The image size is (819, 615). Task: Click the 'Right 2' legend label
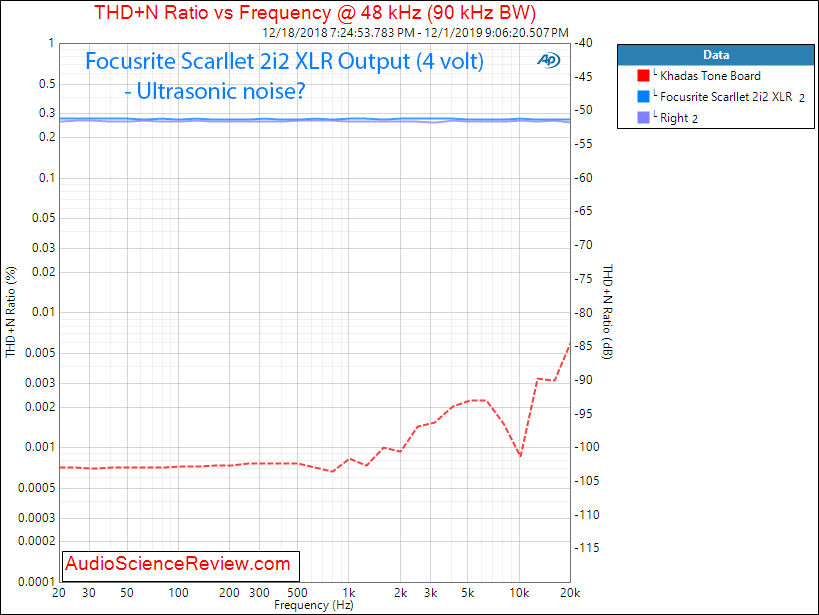coord(678,119)
